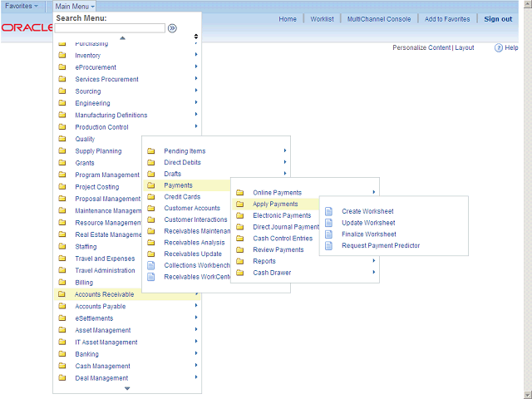This screenshot has width=532, height=399.
Task: Expand the Production Control submenu arrow
Action: point(196,126)
